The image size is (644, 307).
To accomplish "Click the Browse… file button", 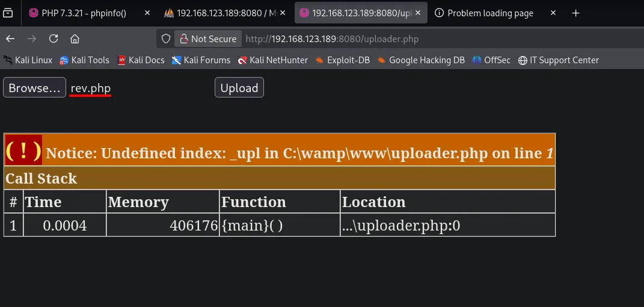I will coord(34,87).
